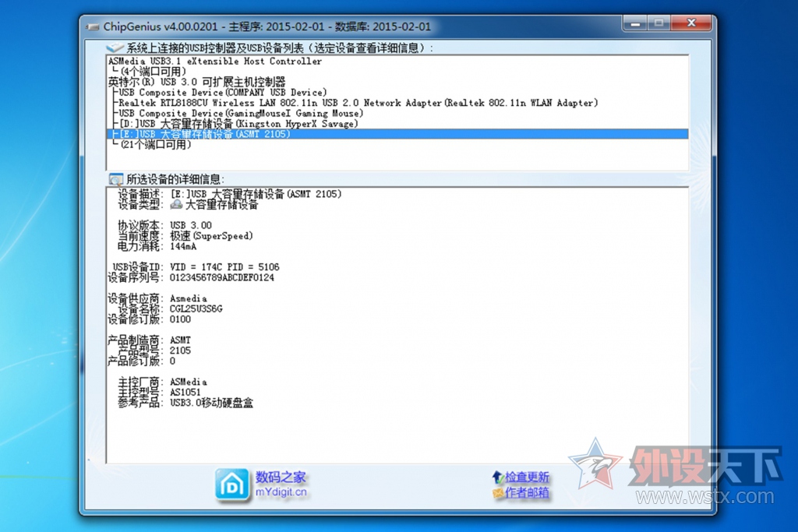Click the device name CGL25U3S6G
The height and width of the screenshot is (532, 798).
pos(196,308)
